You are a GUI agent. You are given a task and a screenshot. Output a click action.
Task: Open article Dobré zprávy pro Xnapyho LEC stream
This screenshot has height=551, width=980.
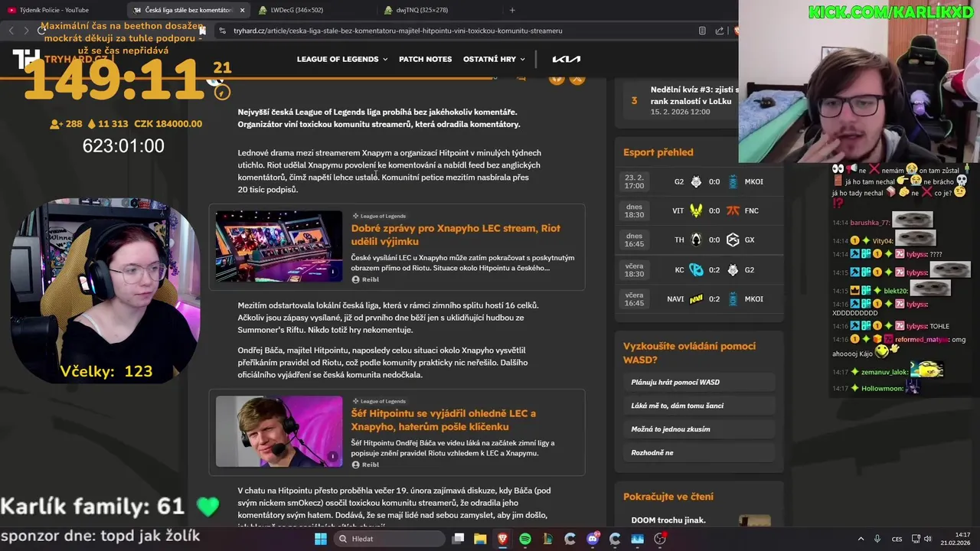click(x=456, y=234)
